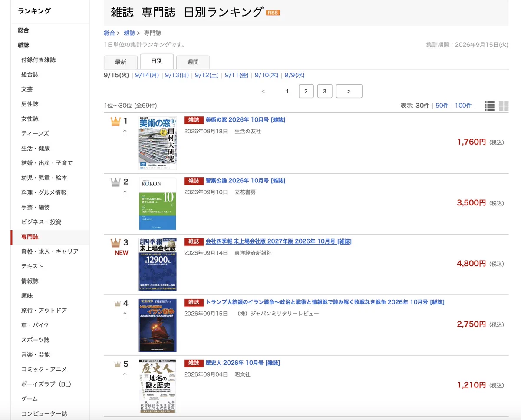Open 男性誌 category

[30, 104]
